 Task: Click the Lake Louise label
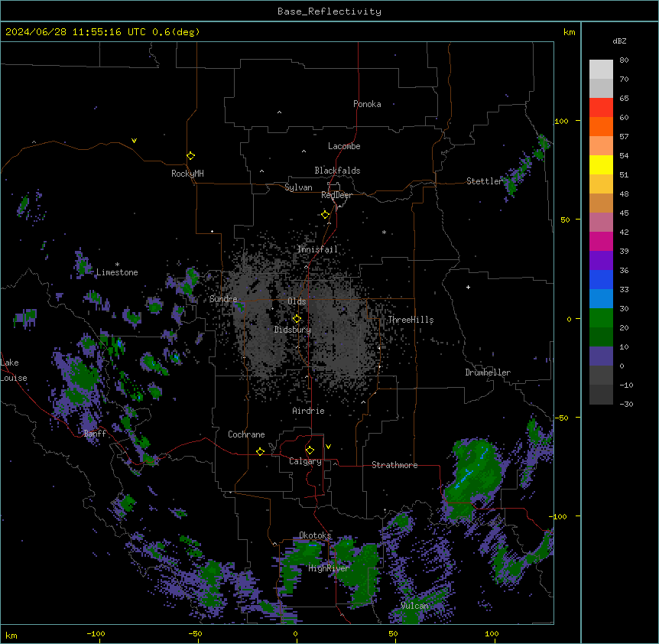(x=14, y=370)
